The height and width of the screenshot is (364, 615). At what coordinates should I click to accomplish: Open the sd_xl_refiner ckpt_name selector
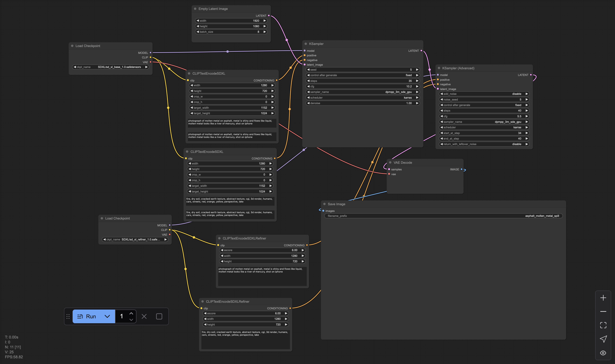pyautogui.click(x=135, y=239)
